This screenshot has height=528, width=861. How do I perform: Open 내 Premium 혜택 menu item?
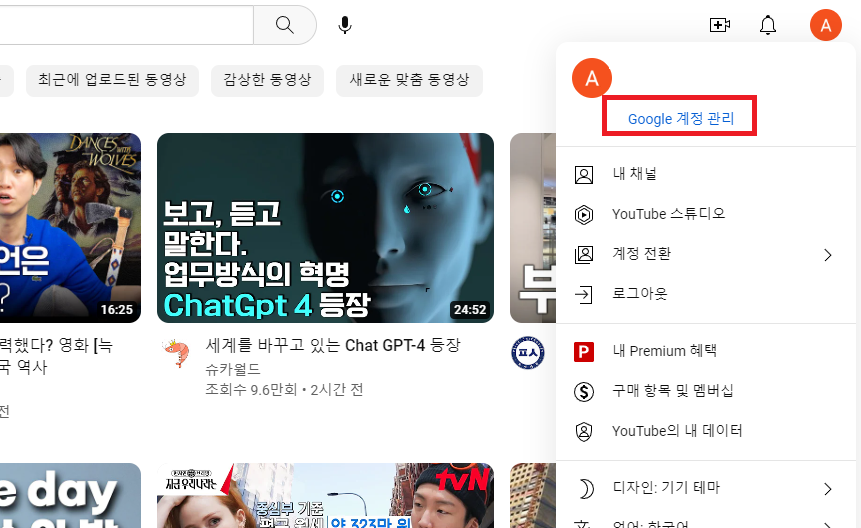706,352
